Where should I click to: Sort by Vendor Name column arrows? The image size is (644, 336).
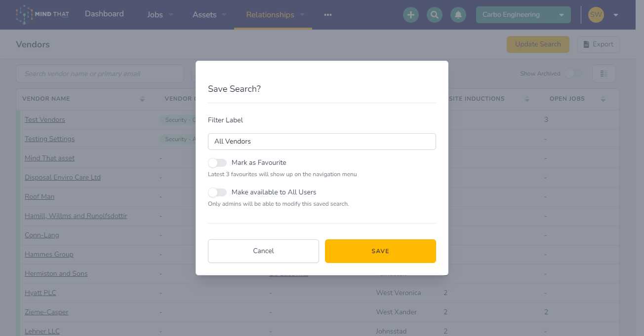click(x=142, y=99)
